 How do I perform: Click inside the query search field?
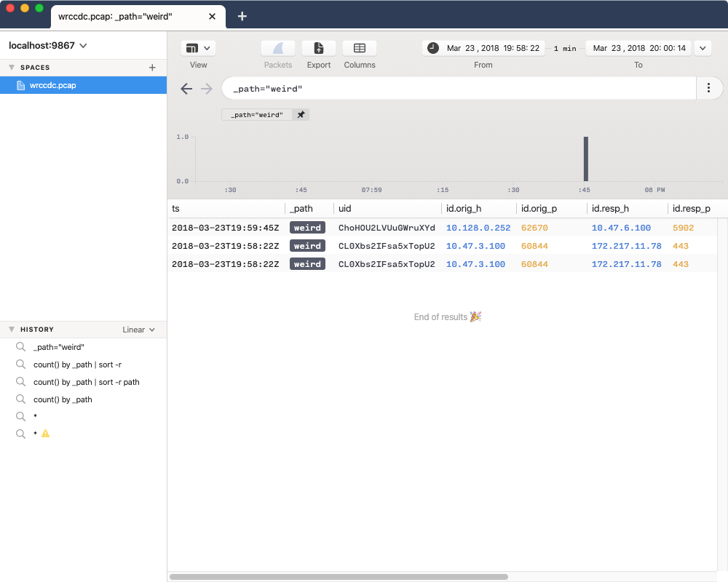[x=437, y=87]
